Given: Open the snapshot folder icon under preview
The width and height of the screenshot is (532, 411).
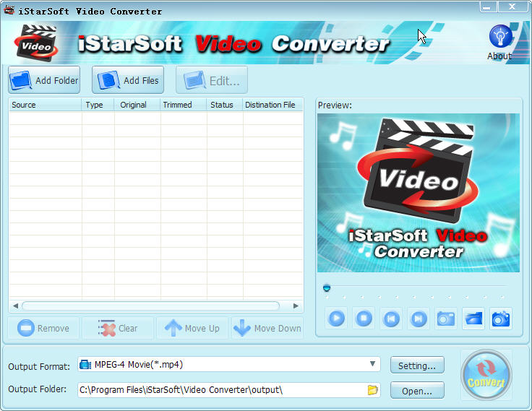Looking at the screenshot, I should tap(473, 319).
